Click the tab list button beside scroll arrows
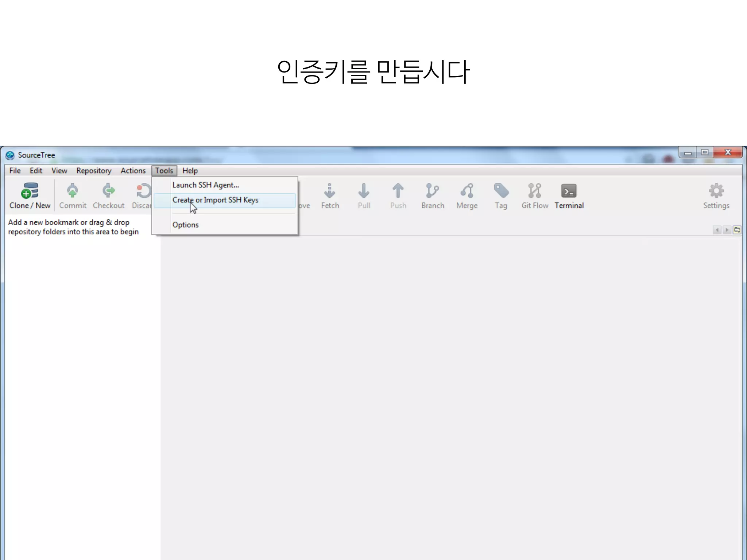This screenshot has height=560, width=747. 737,230
